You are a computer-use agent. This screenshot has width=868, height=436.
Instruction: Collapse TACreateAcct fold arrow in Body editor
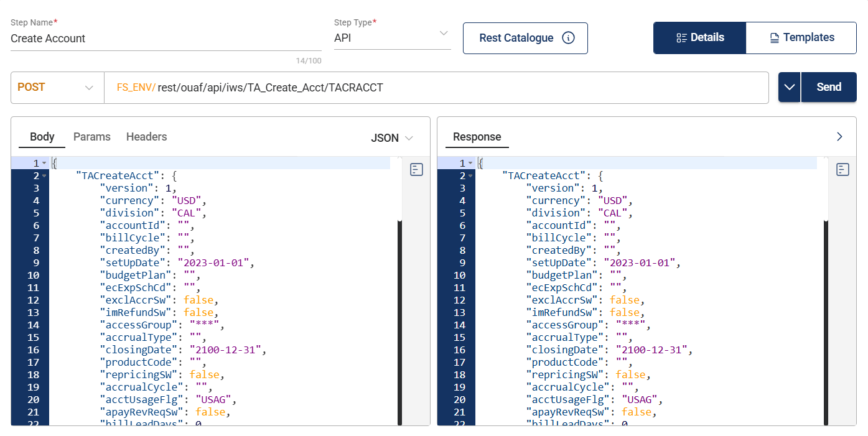pyautogui.click(x=44, y=176)
